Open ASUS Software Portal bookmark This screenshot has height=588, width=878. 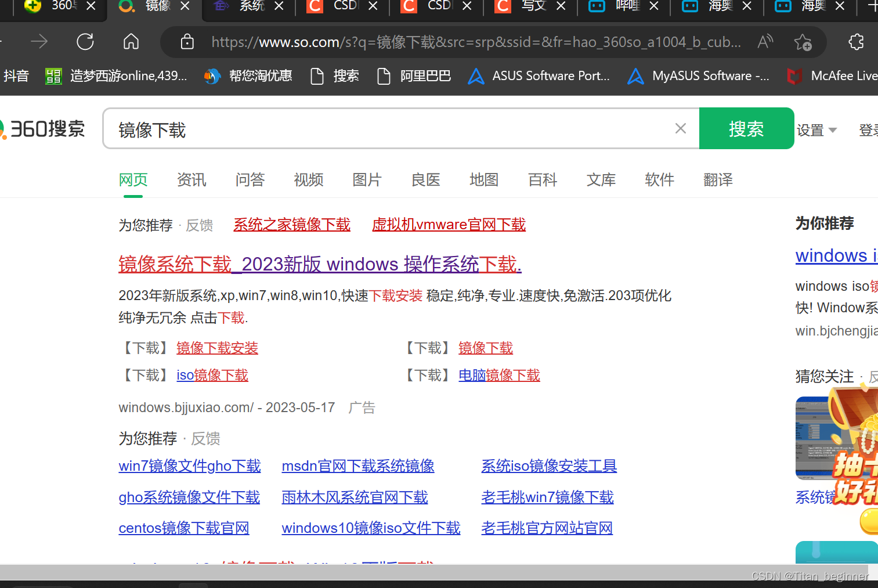(x=539, y=76)
